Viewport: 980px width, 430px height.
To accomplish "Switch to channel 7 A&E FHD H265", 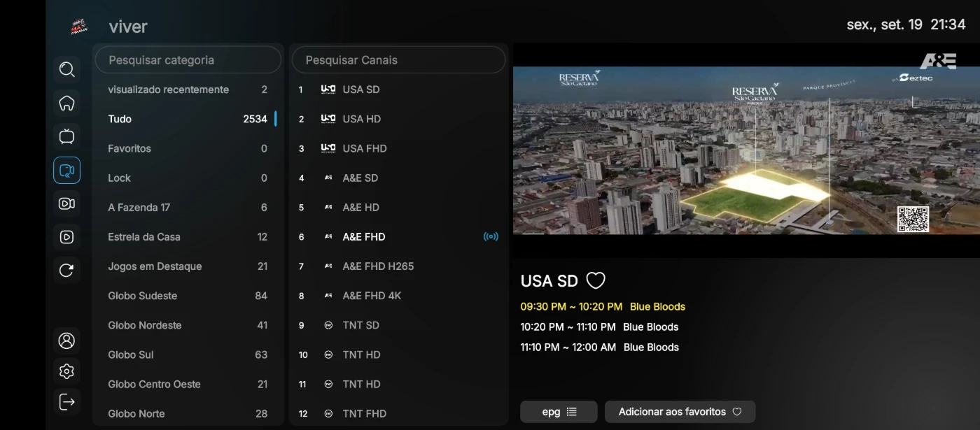I will 398,266.
